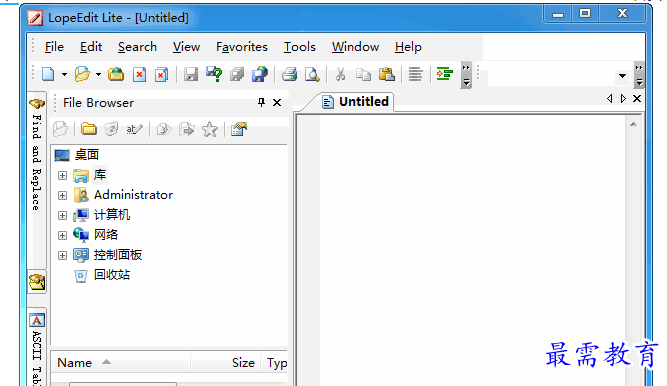Click the save-to-web globe disk icon
Viewport: 667px width, 386px height.
259,74
